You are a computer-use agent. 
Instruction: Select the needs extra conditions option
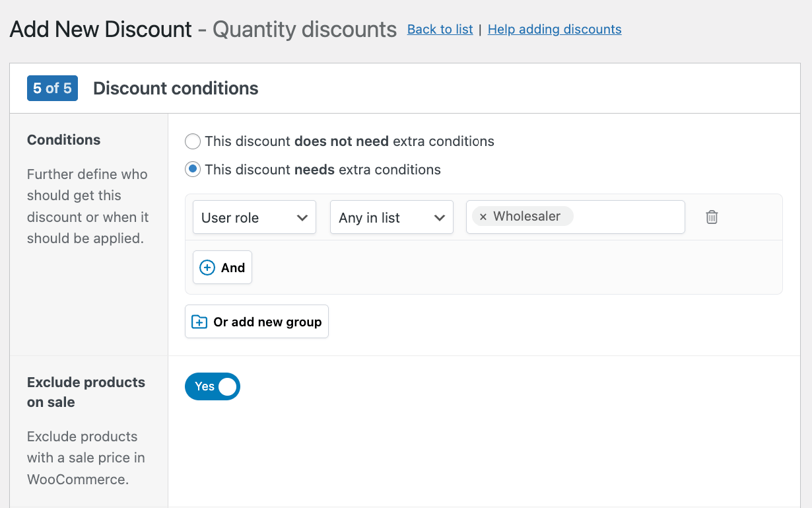click(192, 169)
